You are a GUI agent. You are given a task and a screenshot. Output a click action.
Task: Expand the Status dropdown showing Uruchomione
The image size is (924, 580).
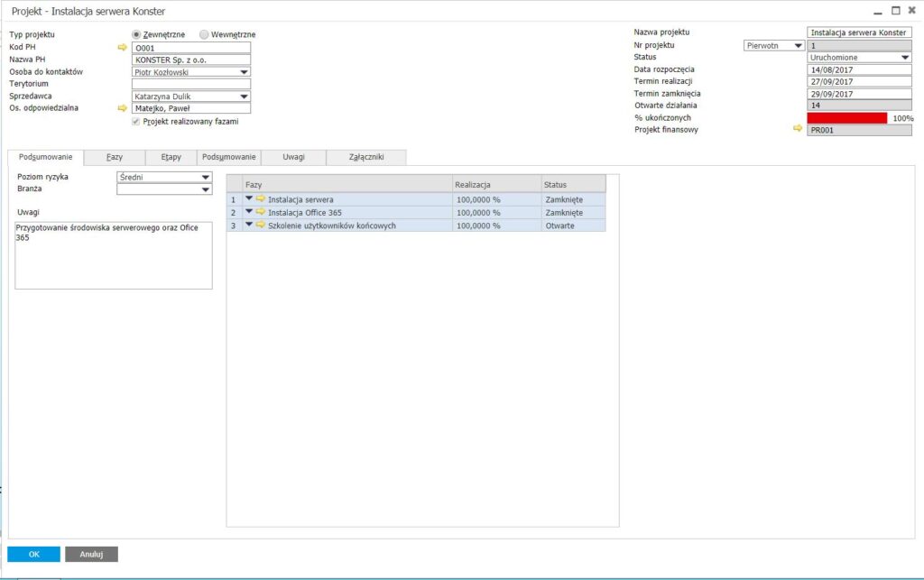click(x=905, y=57)
